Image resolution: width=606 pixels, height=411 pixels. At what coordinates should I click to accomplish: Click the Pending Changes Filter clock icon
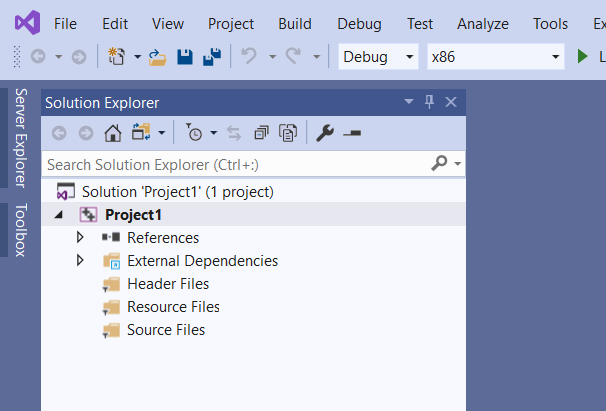tap(194, 132)
